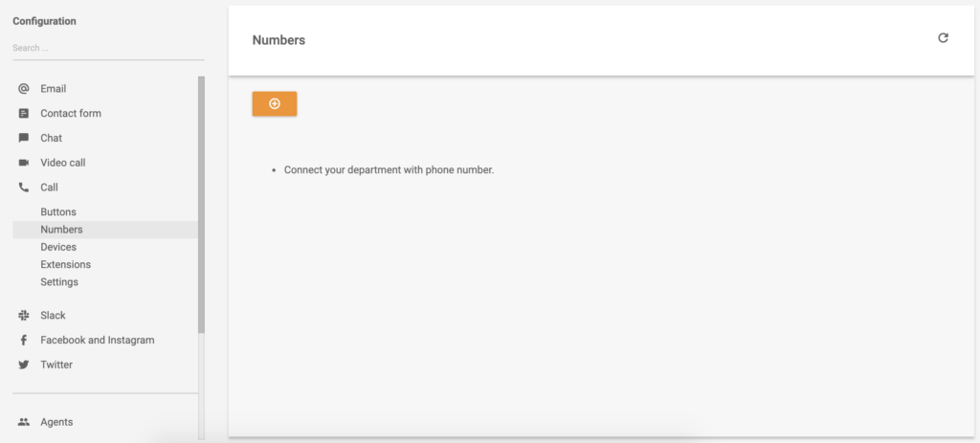This screenshot has height=443, width=980.
Task: Click the Email at-sign icon
Action: click(24, 89)
